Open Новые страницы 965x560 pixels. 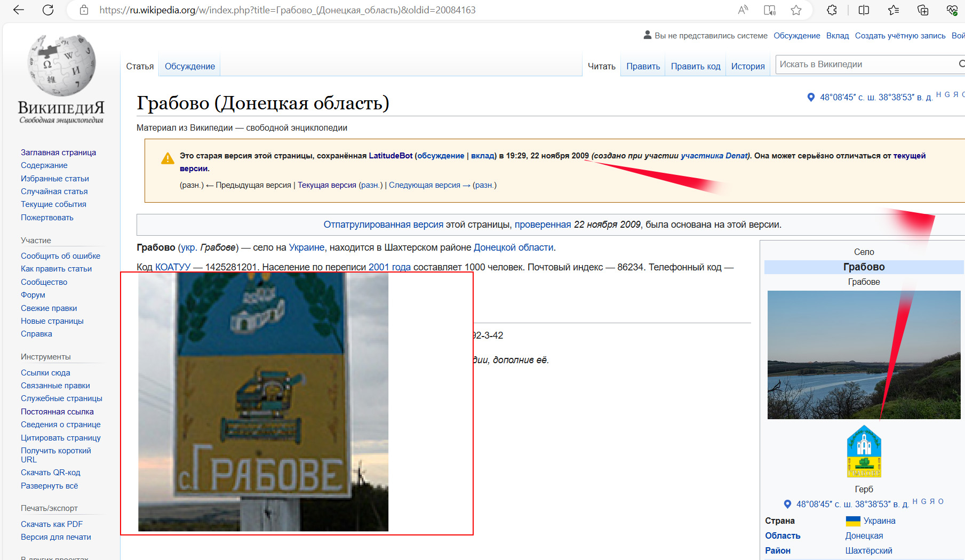(52, 321)
